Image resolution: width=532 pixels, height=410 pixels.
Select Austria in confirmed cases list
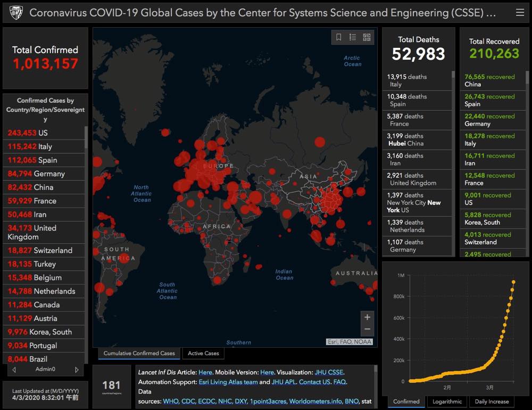(x=44, y=318)
